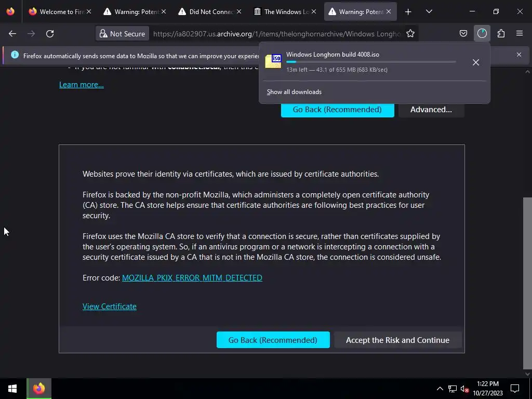The width and height of the screenshot is (532, 399).
Task: Open the MOZILLA_PKIX_ERROR_MITM_DETECTED error code link
Action: 192,278
